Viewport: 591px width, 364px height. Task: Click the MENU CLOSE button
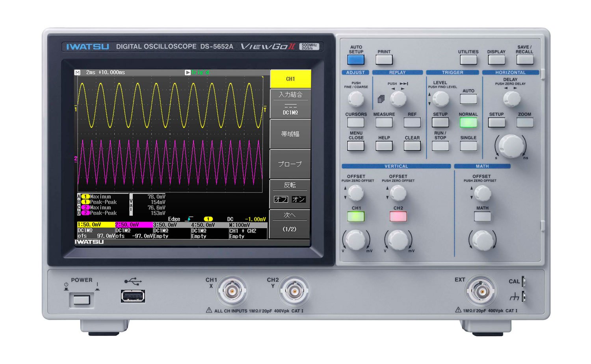356,146
